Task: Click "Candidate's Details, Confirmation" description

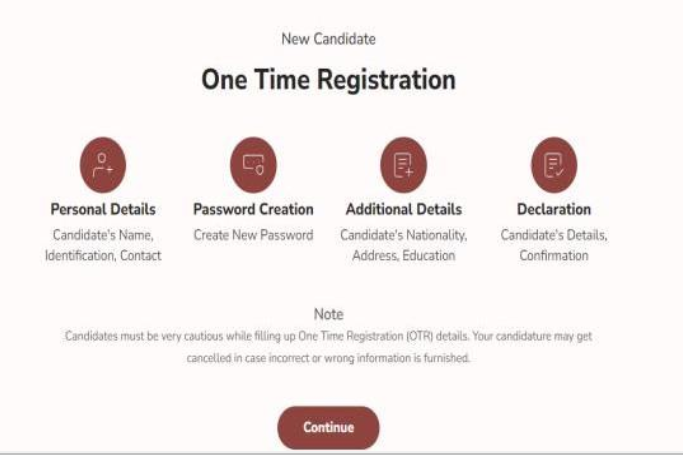Action: pyautogui.click(x=554, y=245)
